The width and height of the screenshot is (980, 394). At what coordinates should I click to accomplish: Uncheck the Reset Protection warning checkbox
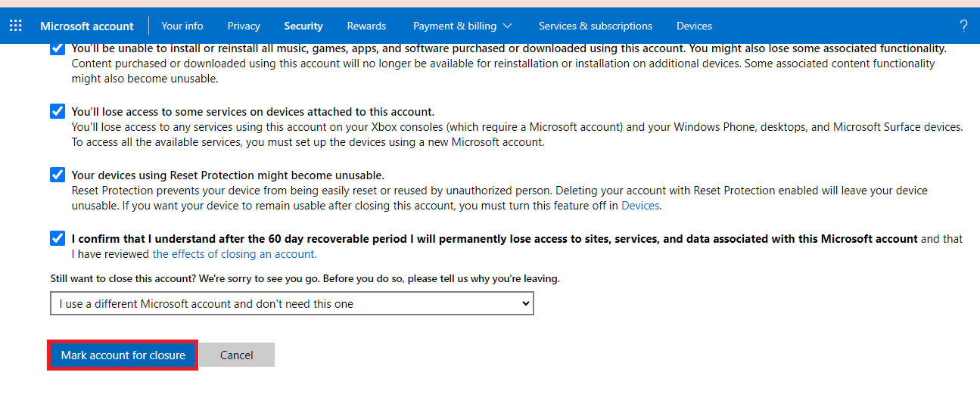click(x=58, y=175)
